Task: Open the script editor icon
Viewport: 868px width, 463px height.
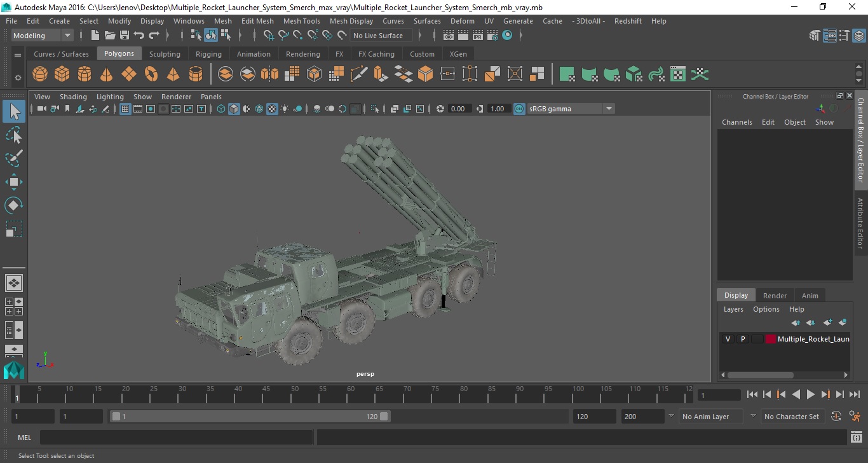Action: (x=856, y=437)
